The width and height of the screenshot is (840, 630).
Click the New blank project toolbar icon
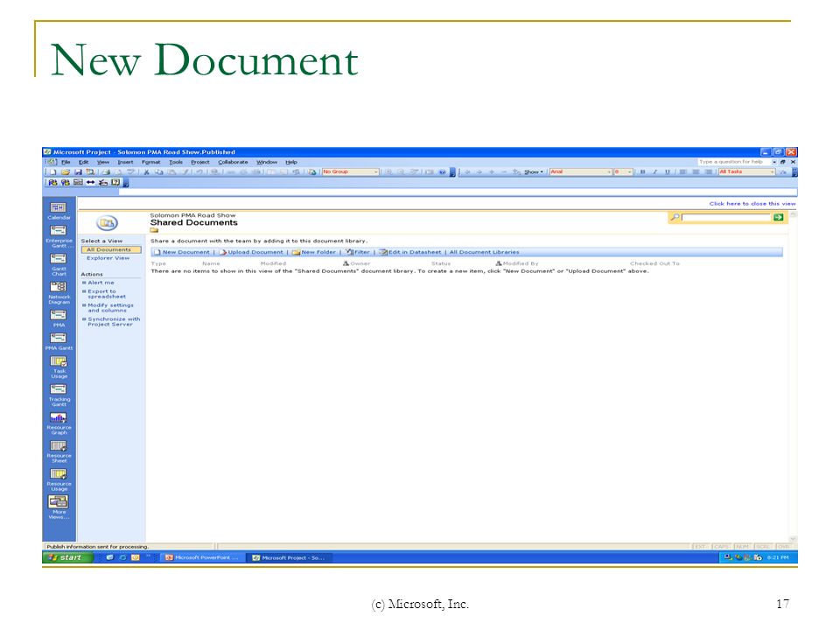[53, 172]
